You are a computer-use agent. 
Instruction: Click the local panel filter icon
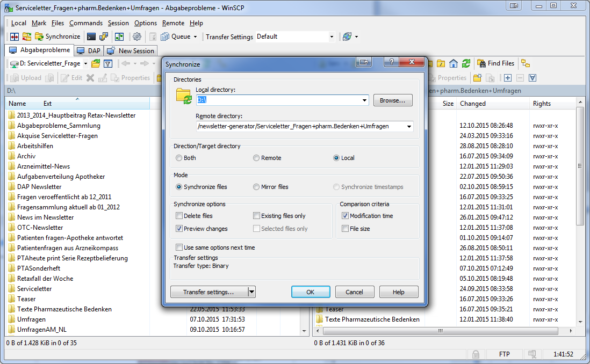click(107, 63)
